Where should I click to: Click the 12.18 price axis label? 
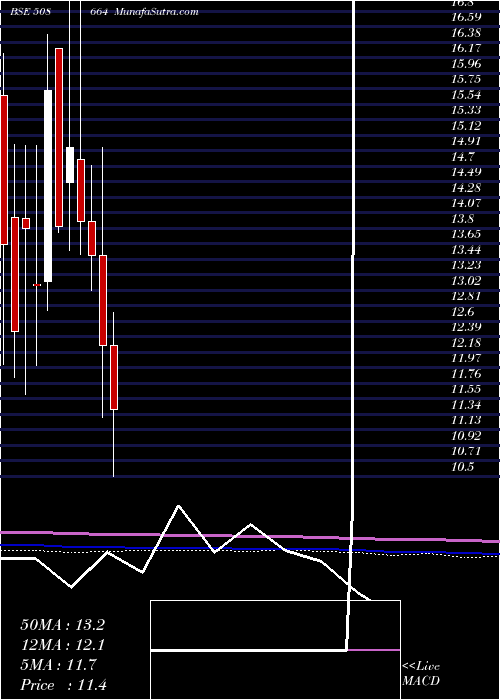point(466,342)
